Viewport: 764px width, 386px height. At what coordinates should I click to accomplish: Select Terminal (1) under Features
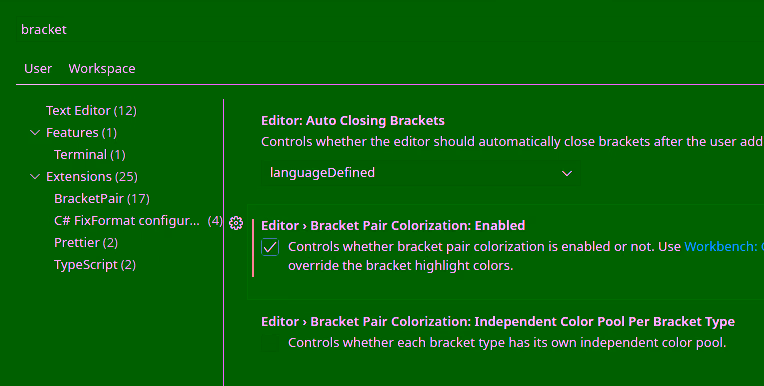coord(90,154)
